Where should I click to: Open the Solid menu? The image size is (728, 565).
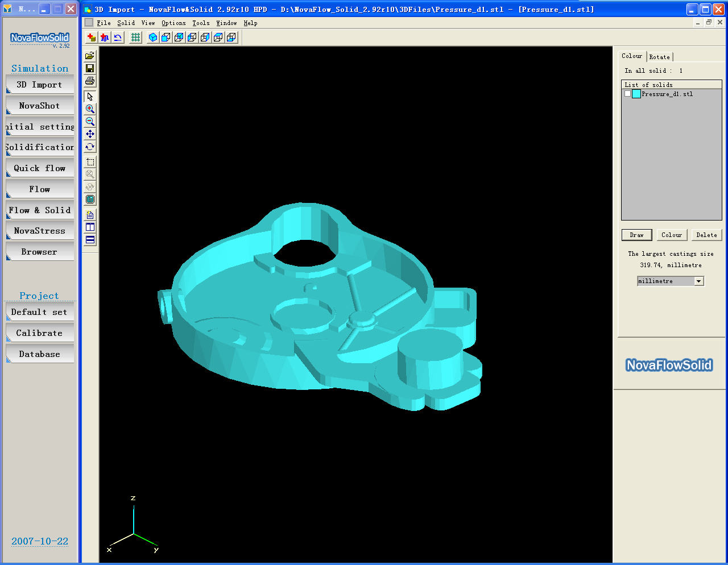(x=126, y=23)
